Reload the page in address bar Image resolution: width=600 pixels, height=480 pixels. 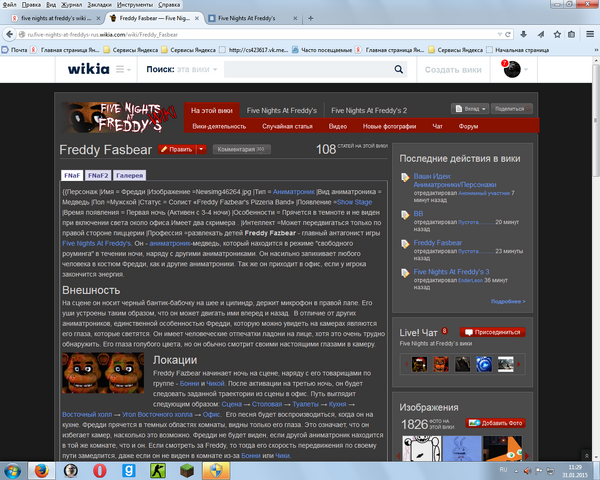[x=508, y=34]
